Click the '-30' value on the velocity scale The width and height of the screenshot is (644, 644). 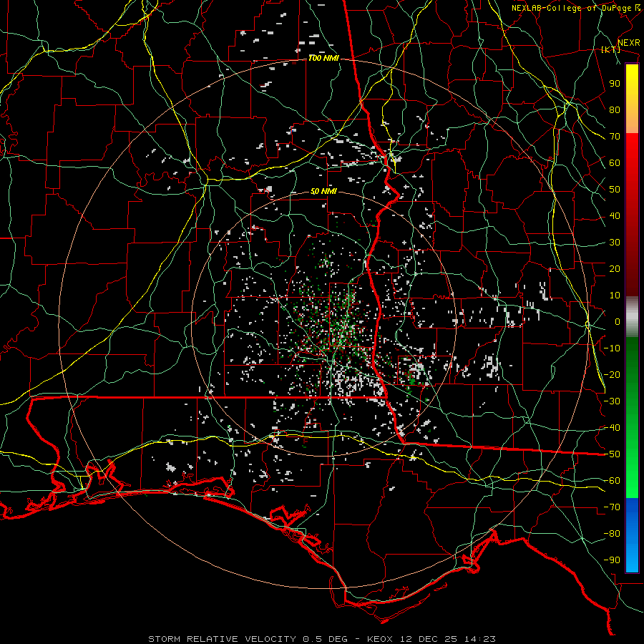point(612,401)
